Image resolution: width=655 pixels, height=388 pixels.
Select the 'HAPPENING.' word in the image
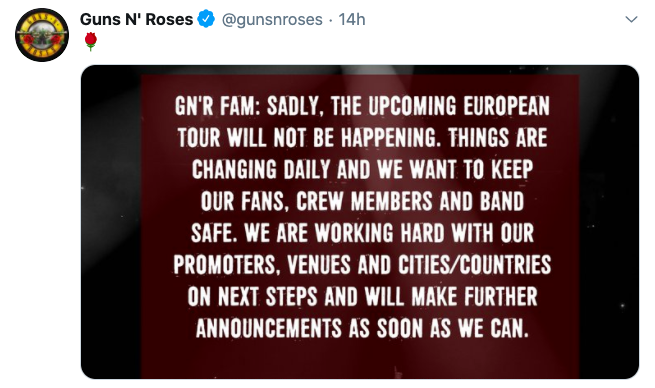(391, 138)
